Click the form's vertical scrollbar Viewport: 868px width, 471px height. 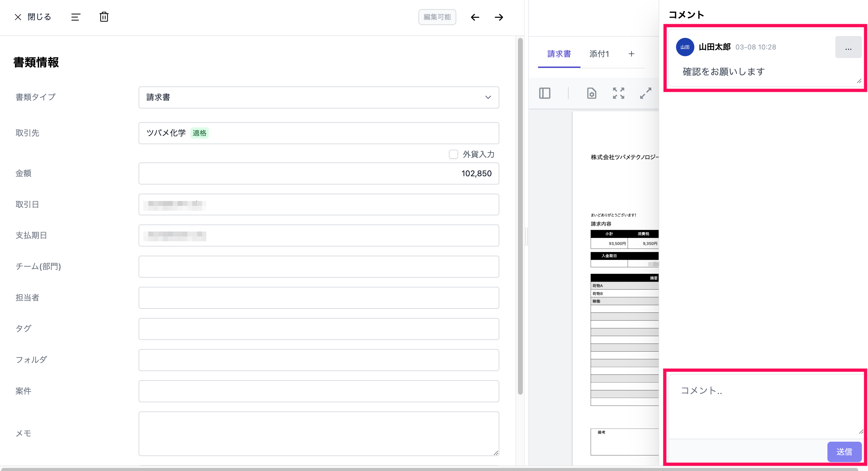[x=520, y=216]
